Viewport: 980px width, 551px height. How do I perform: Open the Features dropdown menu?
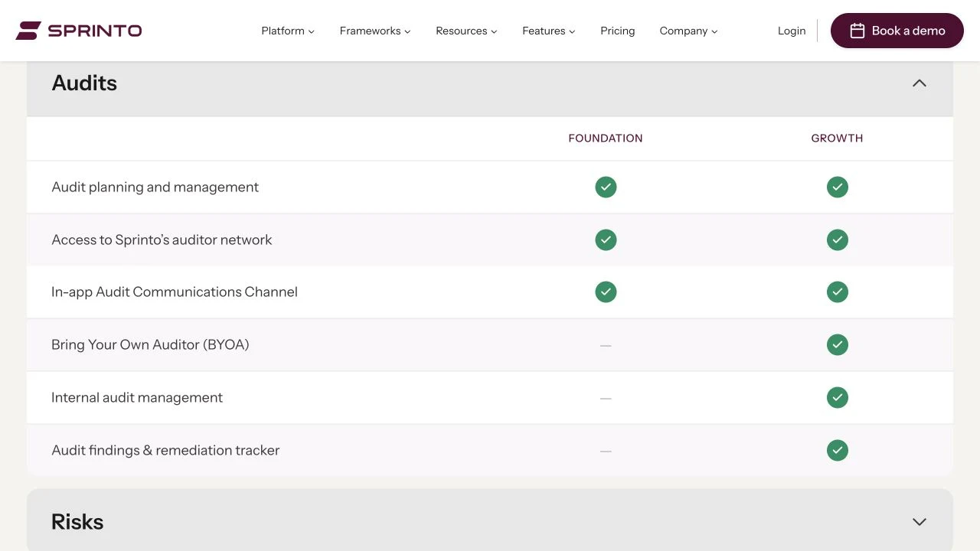(x=548, y=31)
